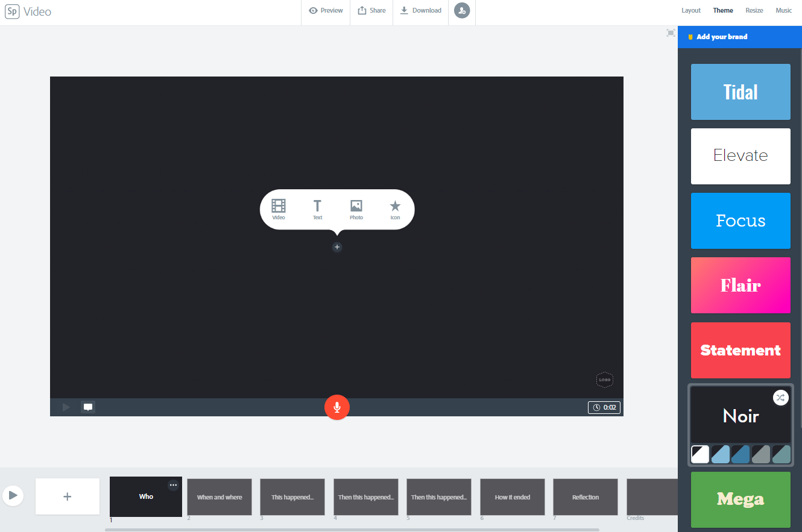Record voice with microphone button

pyautogui.click(x=337, y=407)
